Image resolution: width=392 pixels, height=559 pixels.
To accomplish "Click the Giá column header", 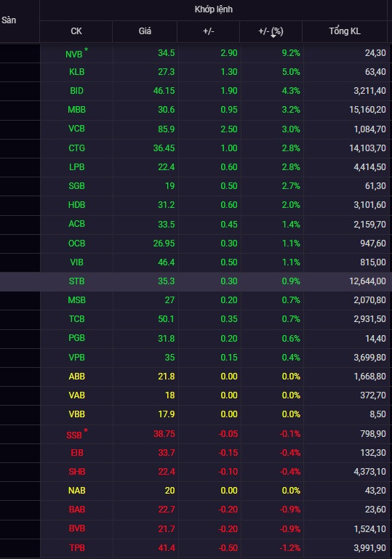I will pos(145,31).
